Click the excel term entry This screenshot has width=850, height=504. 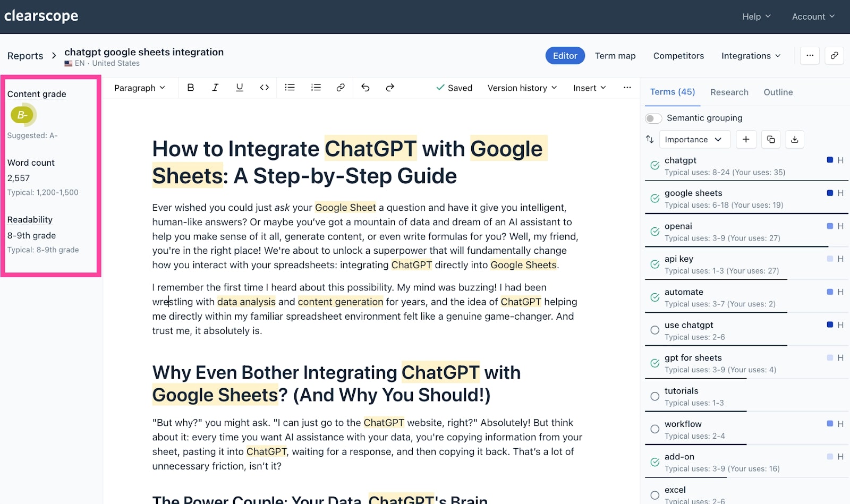(746, 494)
